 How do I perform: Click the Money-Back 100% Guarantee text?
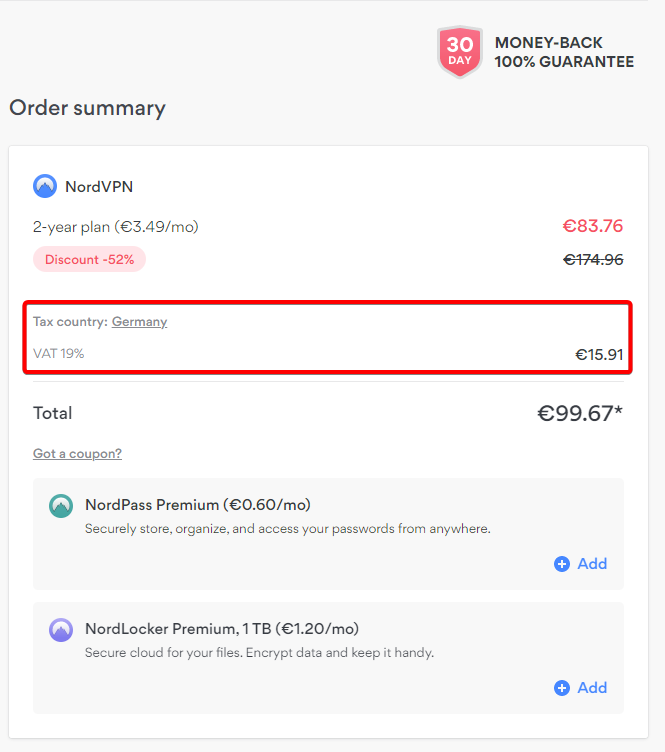[x=564, y=52]
